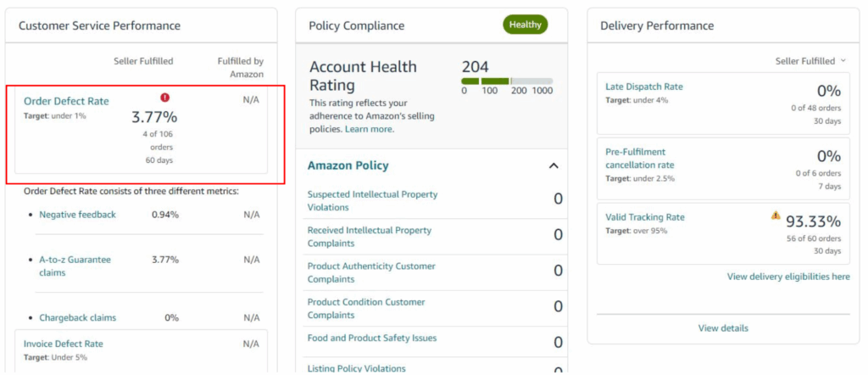Click the Amazon Policy heading
The height and width of the screenshot is (375, 868).
348,165
